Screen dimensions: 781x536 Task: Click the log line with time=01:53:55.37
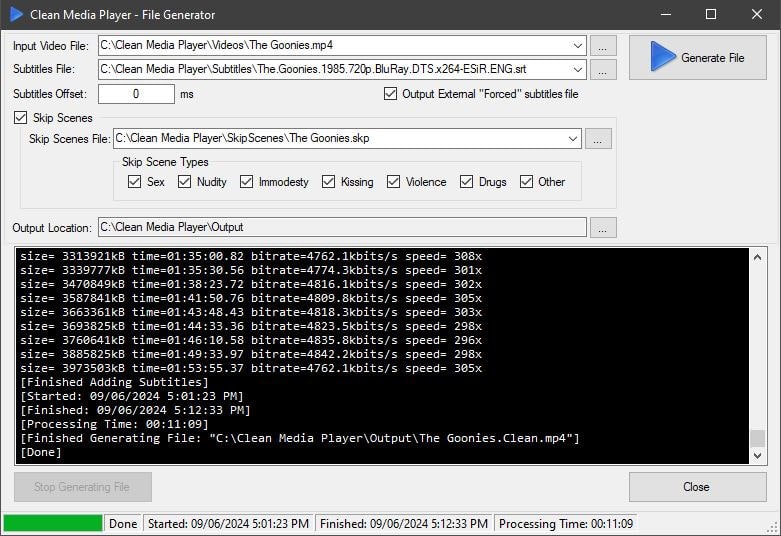point(251,368)
